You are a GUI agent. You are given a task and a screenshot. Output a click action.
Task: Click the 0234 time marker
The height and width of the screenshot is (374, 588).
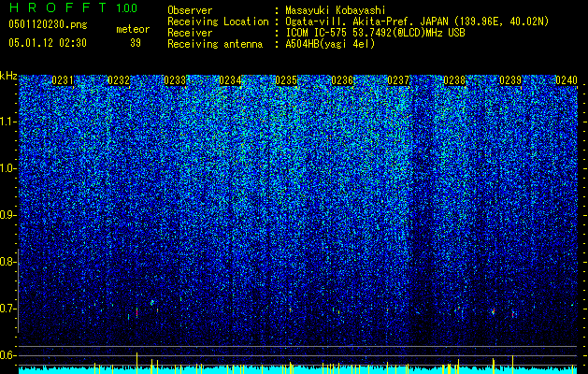point(230,80)
